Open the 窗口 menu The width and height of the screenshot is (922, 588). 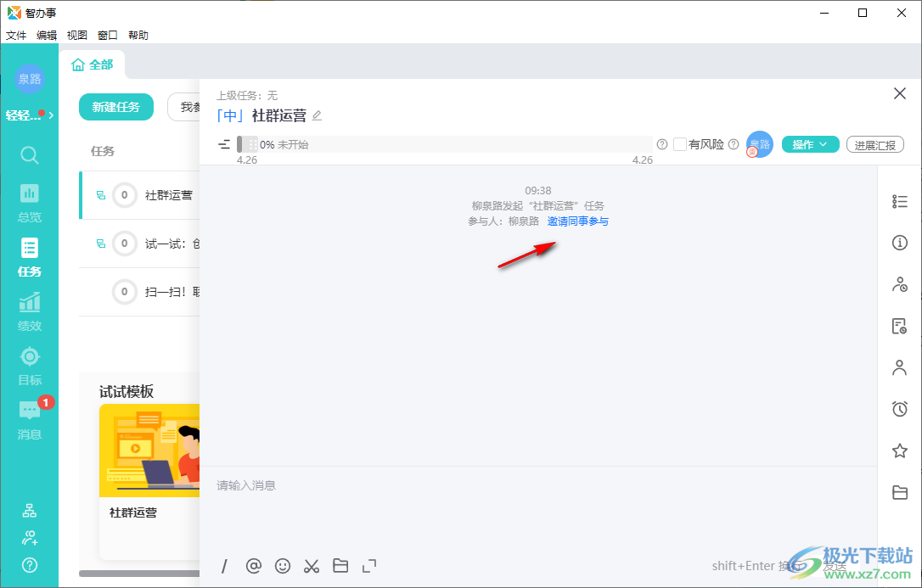coord(108,36)
